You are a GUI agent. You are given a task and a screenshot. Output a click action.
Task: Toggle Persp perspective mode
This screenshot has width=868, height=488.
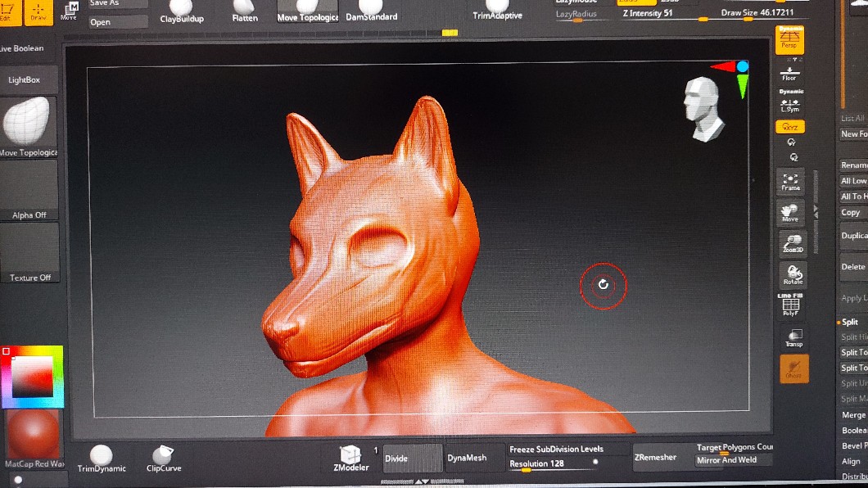(x=789, y=39)
